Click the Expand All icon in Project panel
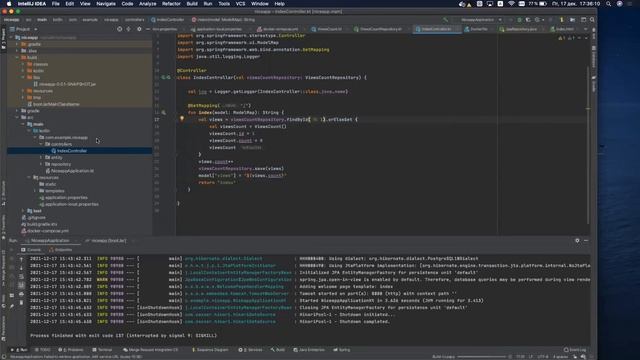 click(129, 29)
